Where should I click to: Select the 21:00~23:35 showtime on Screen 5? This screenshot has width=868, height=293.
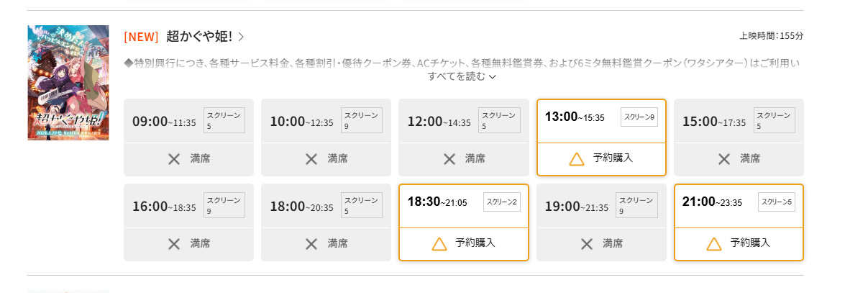712,202
